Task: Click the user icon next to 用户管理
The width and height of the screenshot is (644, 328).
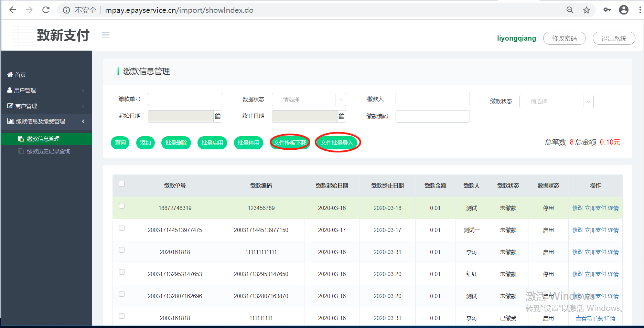Action: point(10,90)
